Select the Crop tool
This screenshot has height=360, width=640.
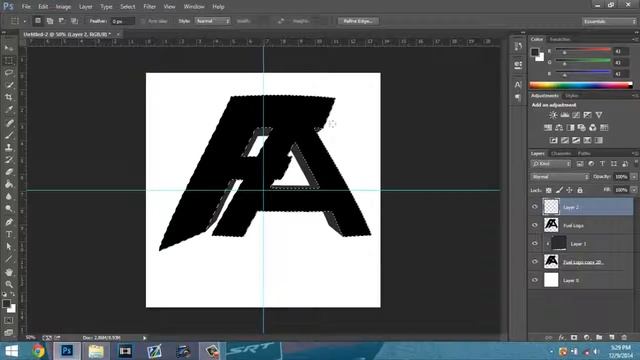(x=9, y=97)
